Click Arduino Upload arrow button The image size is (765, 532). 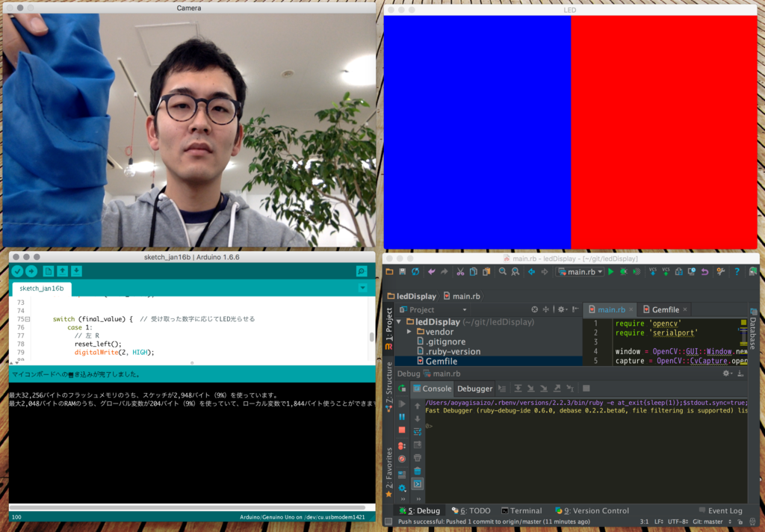pyautogui.click(x=31, y=271)
